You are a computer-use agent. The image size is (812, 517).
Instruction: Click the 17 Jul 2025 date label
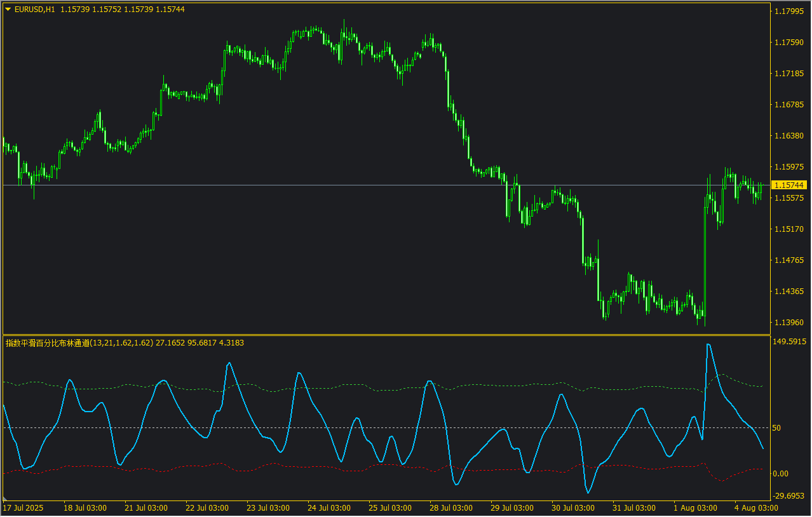tap(25, 508)
